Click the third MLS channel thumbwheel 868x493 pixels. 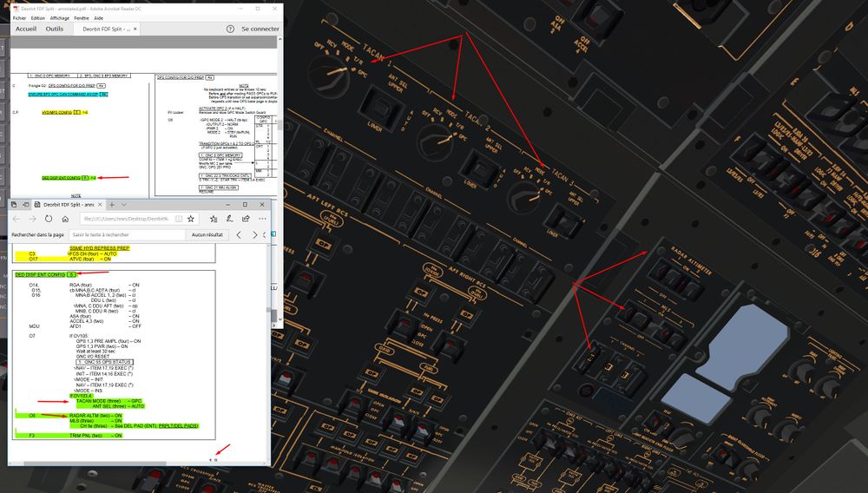pos(625,376)
